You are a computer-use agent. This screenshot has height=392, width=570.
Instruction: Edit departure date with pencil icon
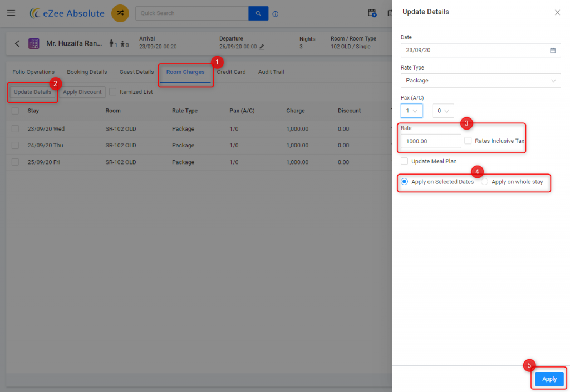262,47
